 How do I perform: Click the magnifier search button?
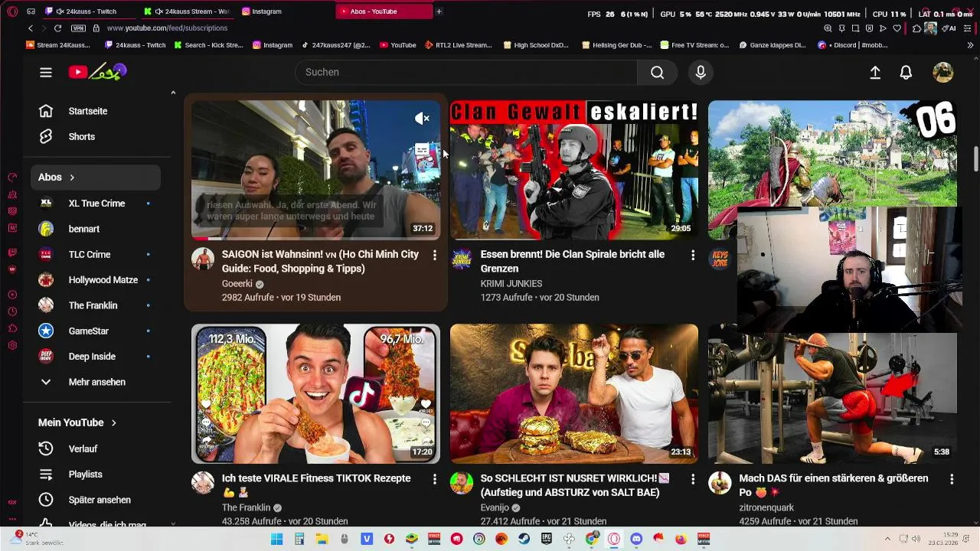click(657, 72)
